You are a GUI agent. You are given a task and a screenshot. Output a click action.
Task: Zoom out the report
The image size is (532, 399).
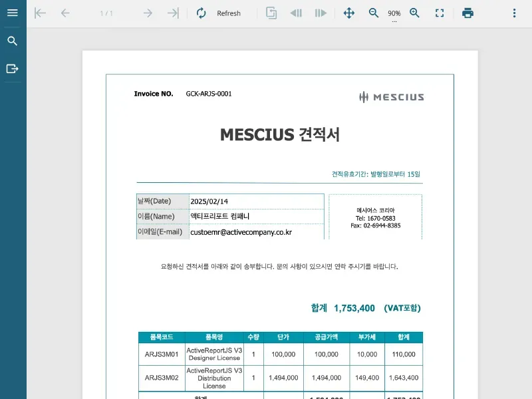(374, 13)
